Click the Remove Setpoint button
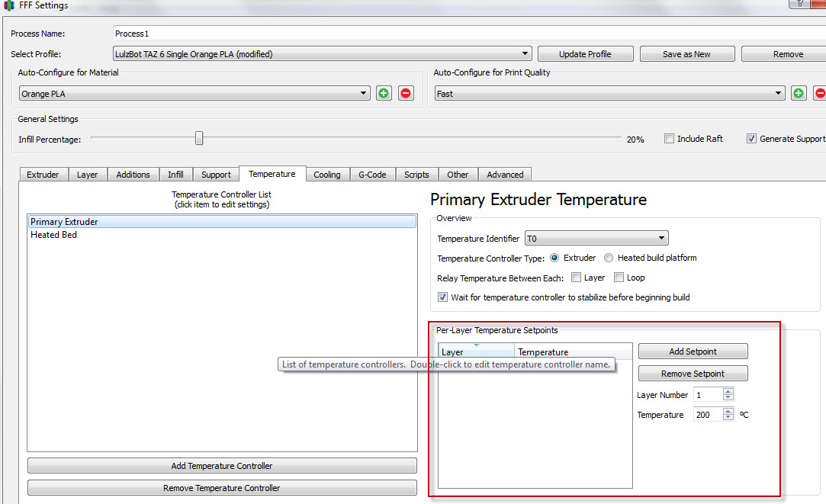This screenshot has width=826, height=504. coord(693,374)
